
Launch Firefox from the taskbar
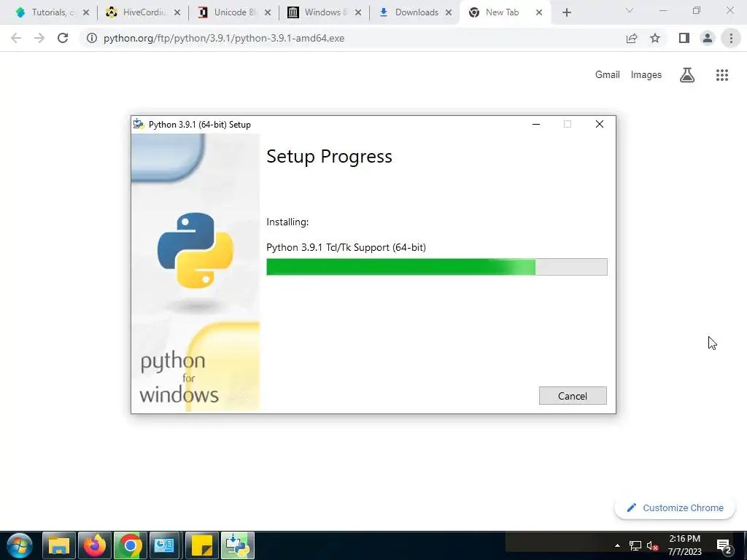(95, 545)
